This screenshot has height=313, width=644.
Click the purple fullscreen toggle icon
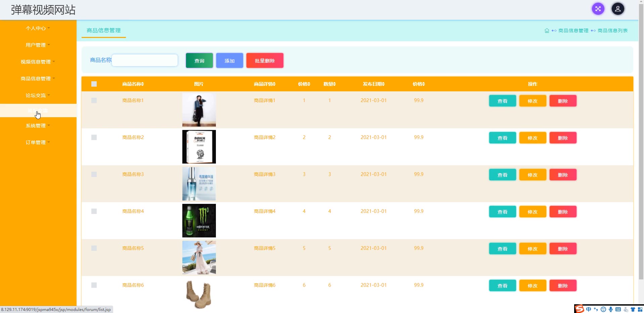[598, 9]
